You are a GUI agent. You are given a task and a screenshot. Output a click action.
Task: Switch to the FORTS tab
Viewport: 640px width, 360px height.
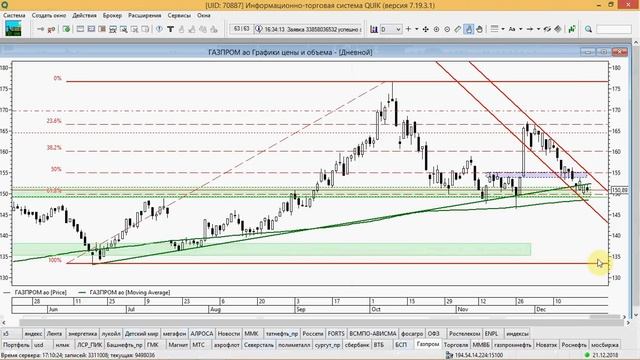pos(336,333)
